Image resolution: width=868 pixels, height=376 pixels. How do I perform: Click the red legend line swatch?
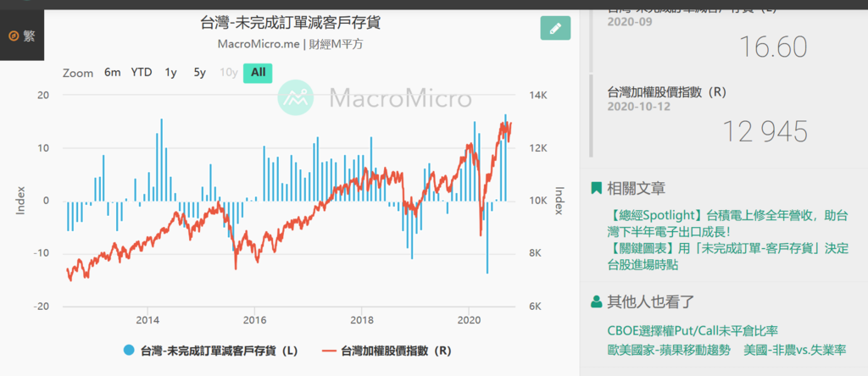coord(329,351)
